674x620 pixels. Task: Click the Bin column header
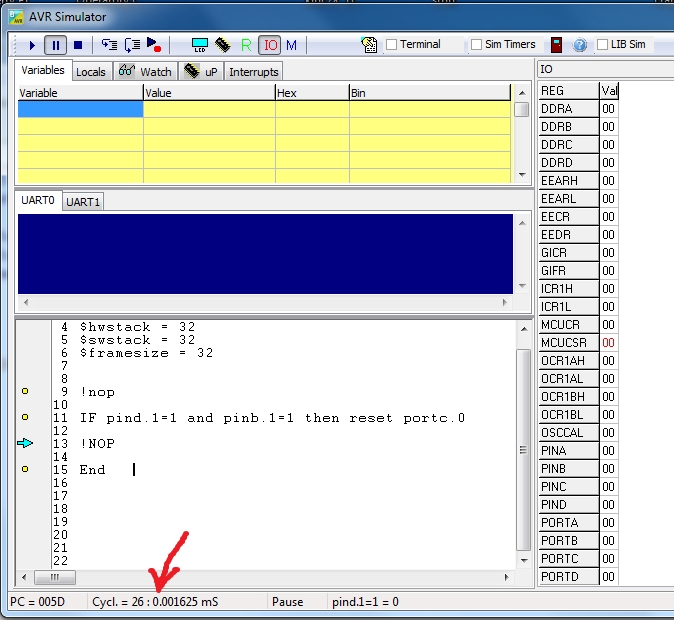[430, 93]
